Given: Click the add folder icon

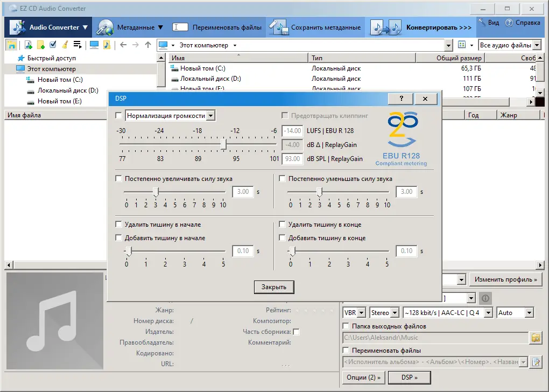Looking at the screenshot, I should coord(41,45).
